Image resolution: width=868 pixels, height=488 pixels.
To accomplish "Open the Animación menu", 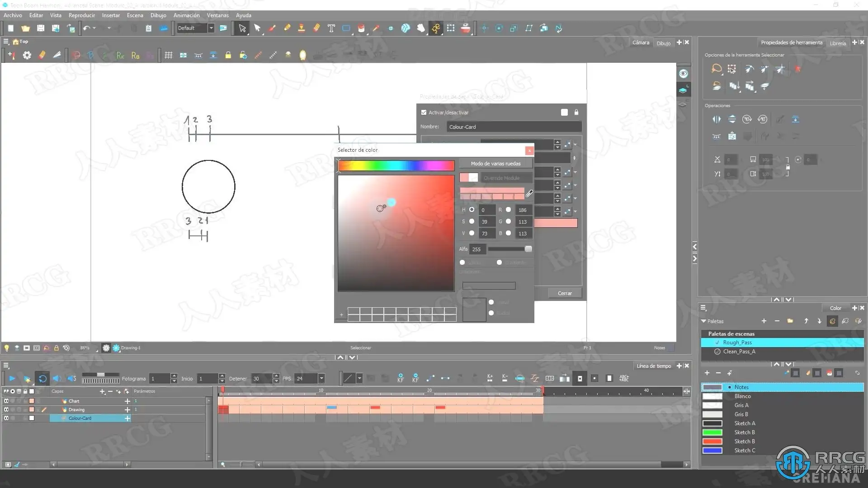I will tap(186, 15).
